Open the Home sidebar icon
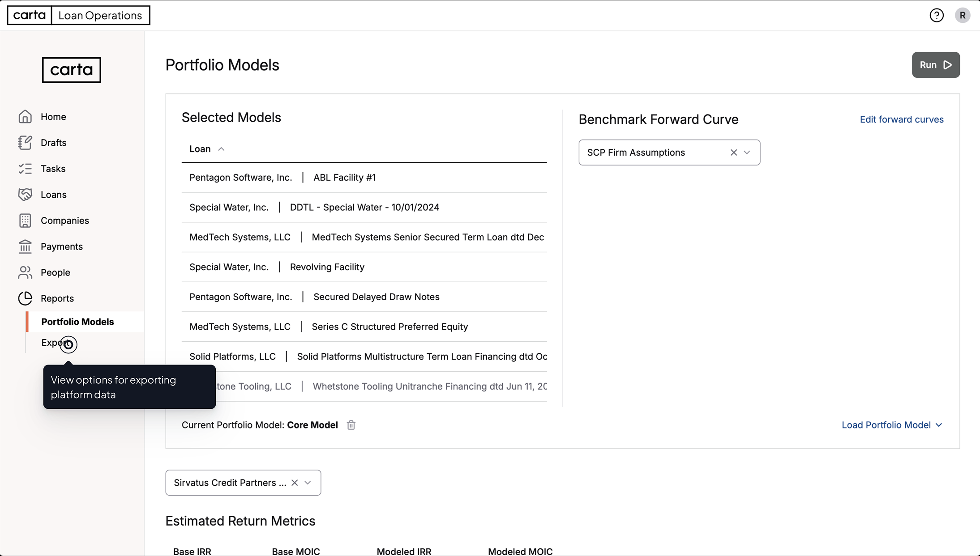The image size is (980, 556). click(x=26, y=116)
